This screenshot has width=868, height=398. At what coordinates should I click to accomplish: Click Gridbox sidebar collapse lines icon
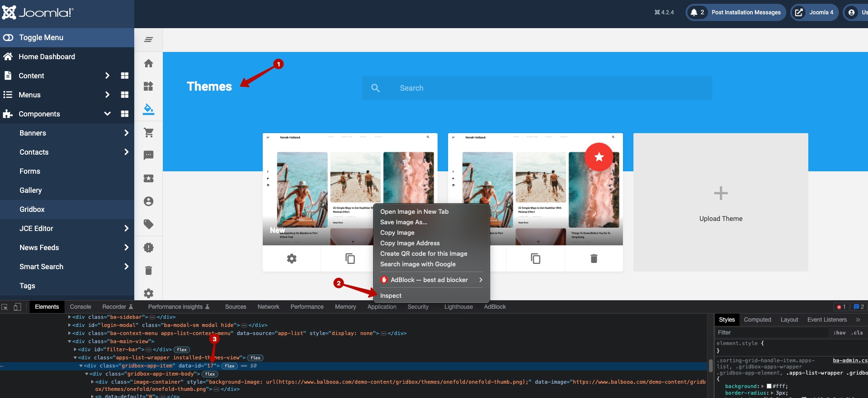[x=149, y=40]
